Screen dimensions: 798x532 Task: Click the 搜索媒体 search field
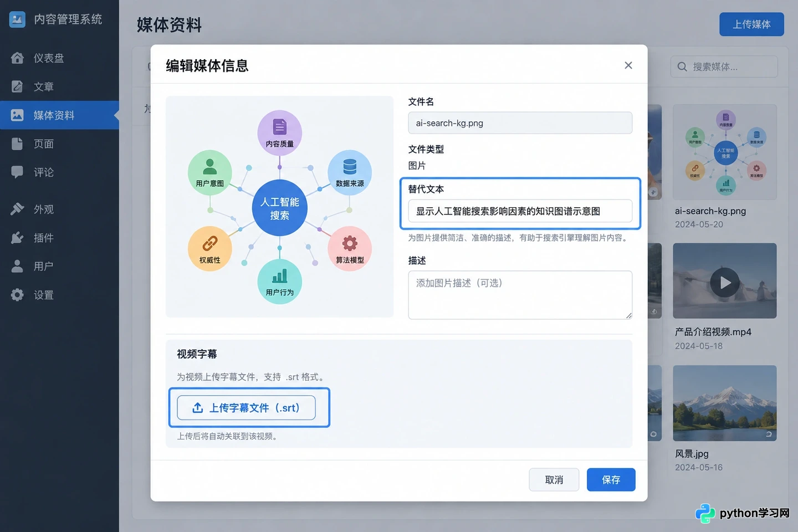[x=724, y=66]
